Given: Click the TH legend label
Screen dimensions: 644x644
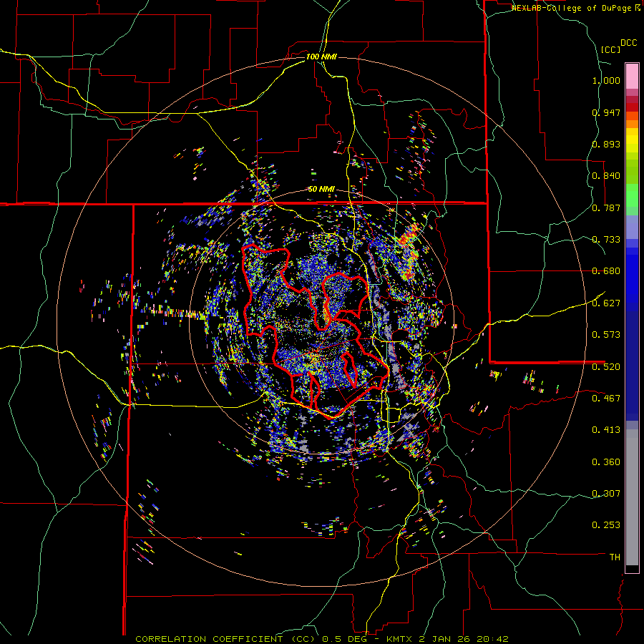Looking at the screenshot, I should pyautogui.click(x=615, y=557).
